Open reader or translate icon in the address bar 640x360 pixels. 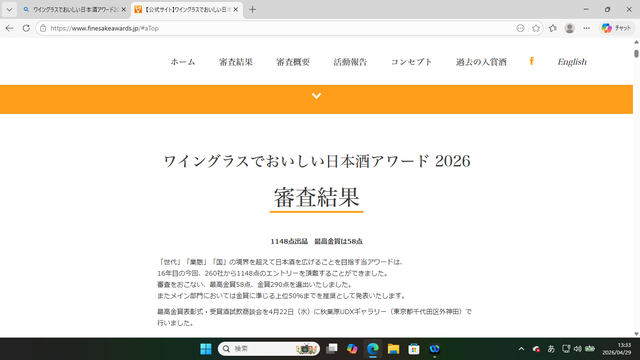[520, 28]
